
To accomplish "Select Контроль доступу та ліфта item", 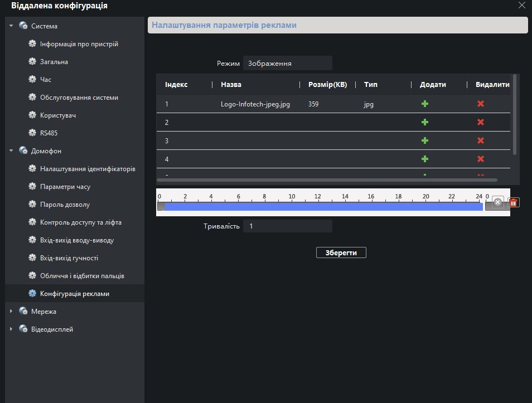I will coord(80,222).
